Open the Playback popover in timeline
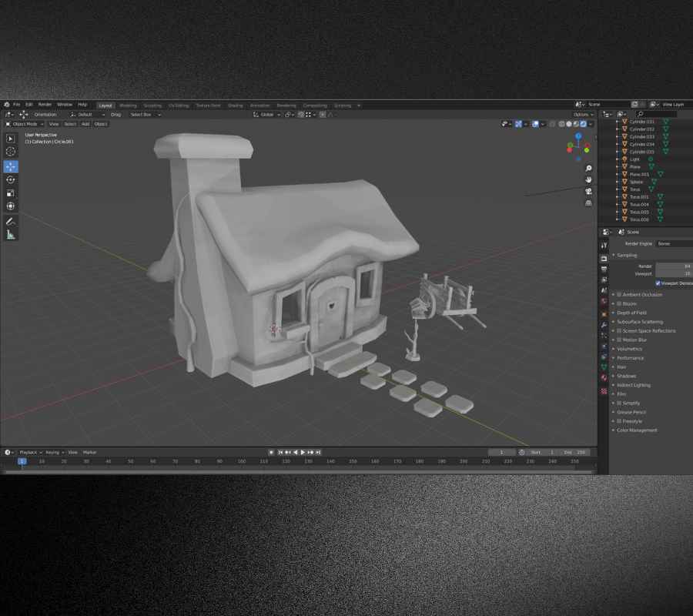The image size is (693, 616). click(30, 453)
